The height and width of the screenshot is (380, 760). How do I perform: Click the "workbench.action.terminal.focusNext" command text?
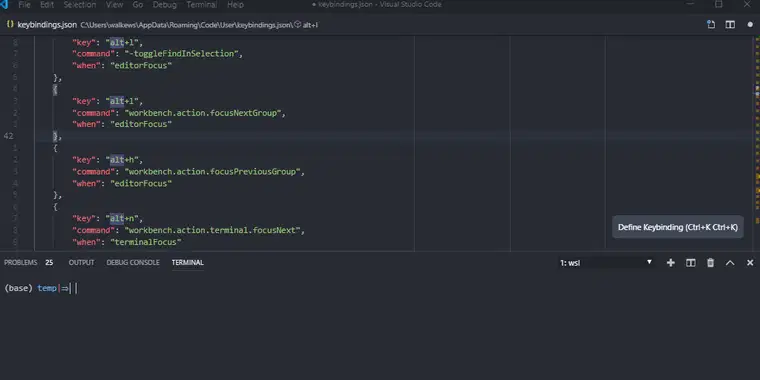click(212, 230)
